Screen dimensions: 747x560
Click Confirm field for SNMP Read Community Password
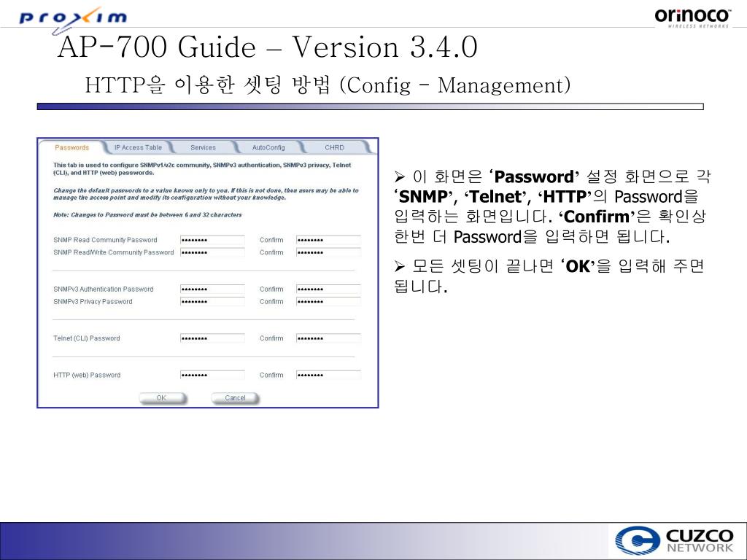coord(328,240)
